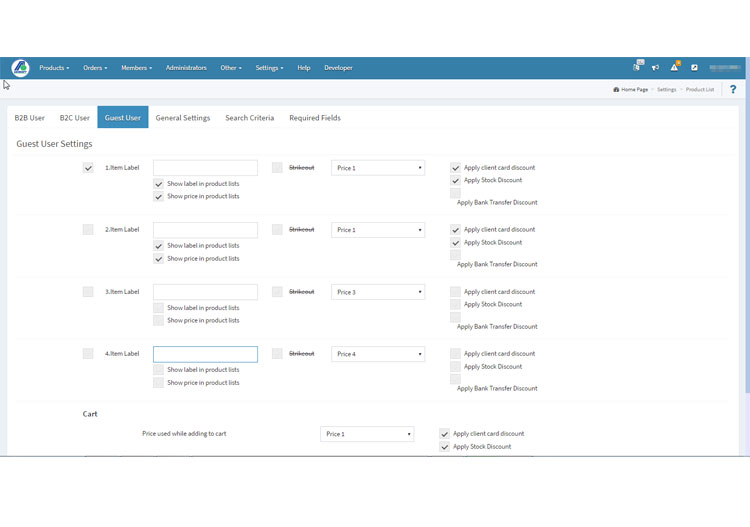
Task: Open the documents icon with badge
Action: coord(637,67)
